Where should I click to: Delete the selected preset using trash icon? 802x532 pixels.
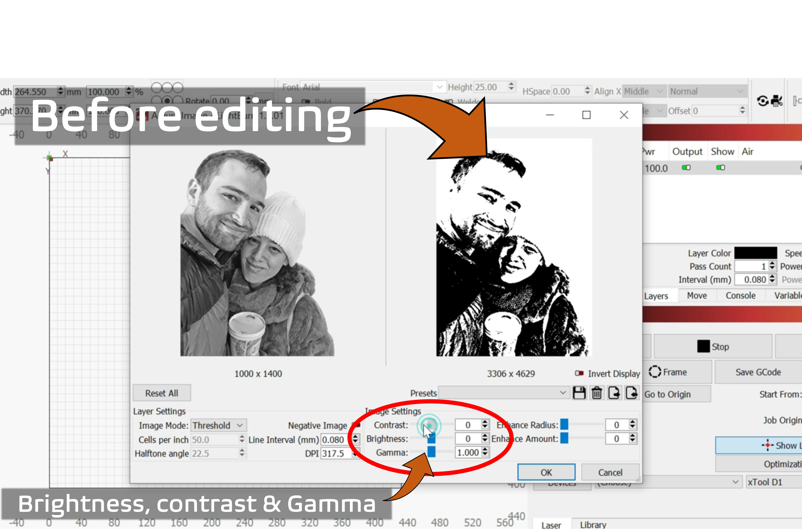pos(597,392)
